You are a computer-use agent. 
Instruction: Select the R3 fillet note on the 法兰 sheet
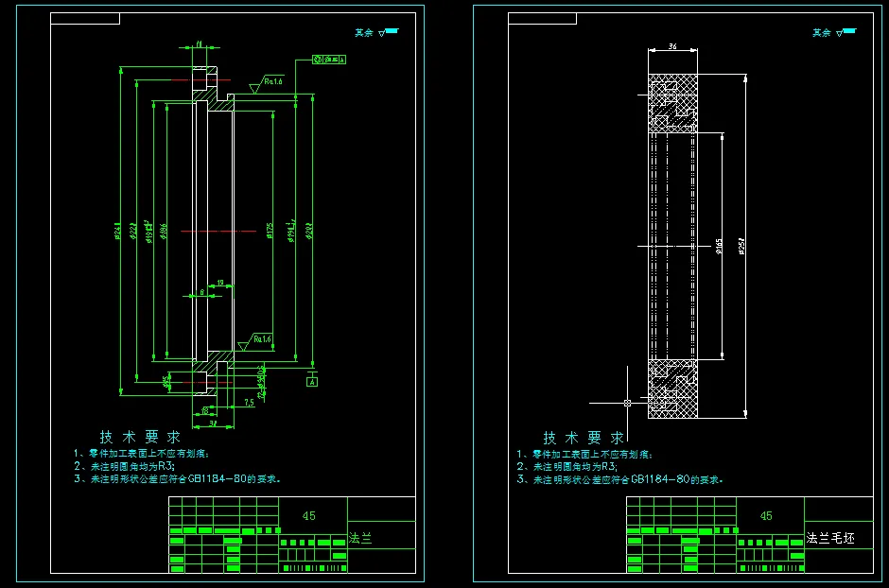(124, 466)
